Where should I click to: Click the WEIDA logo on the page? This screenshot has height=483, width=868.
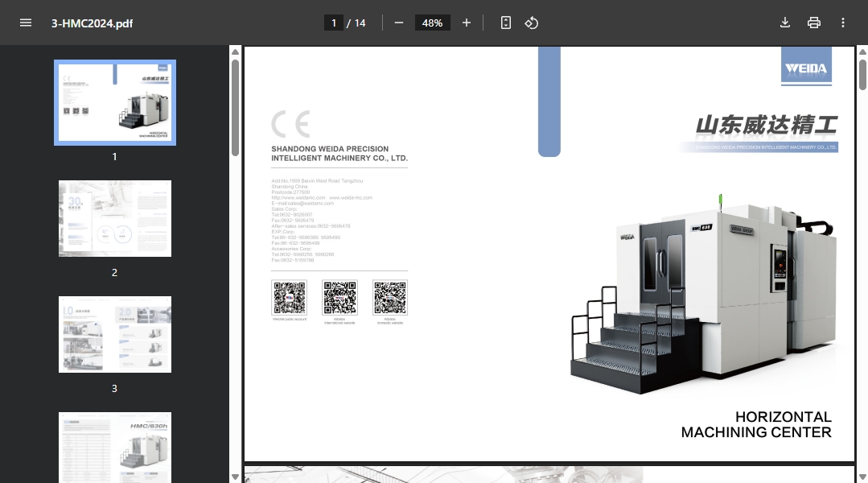point(806,68)
